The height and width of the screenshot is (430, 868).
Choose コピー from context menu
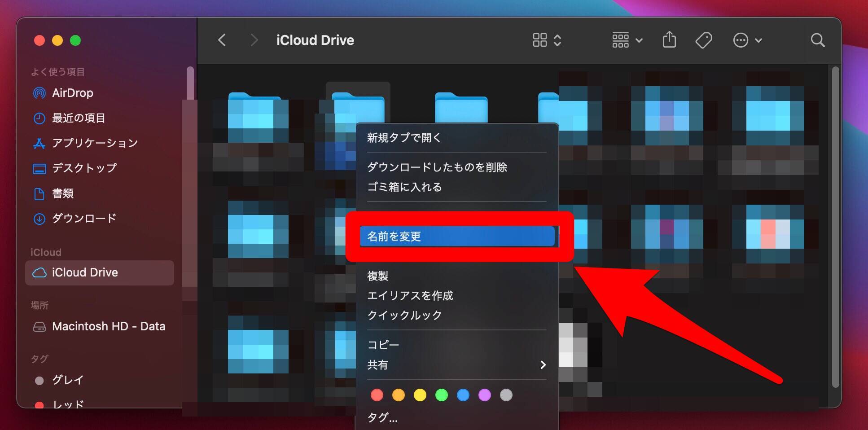pyautogui.click(x=457, y=345)
